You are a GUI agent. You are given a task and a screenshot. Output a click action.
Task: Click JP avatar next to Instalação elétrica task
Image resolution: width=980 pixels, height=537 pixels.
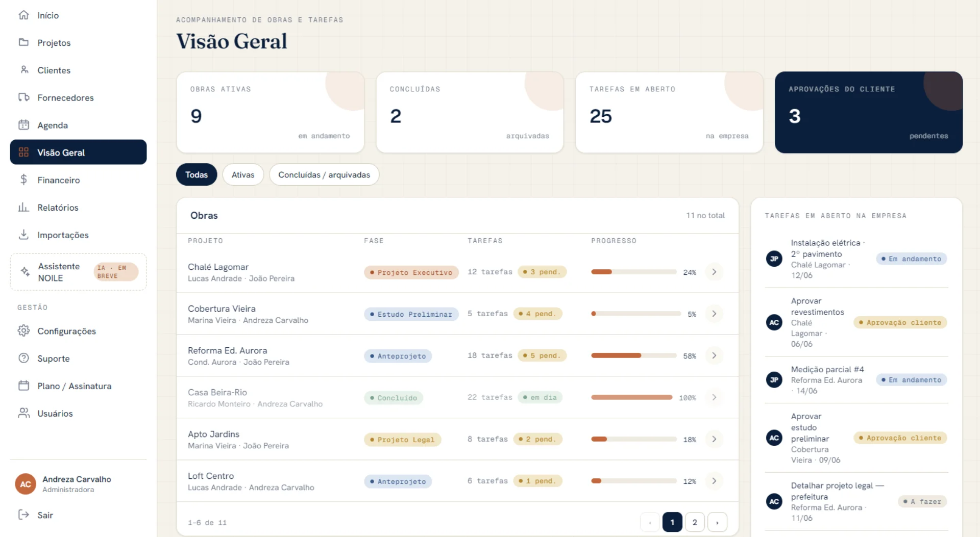coord(774,259)
